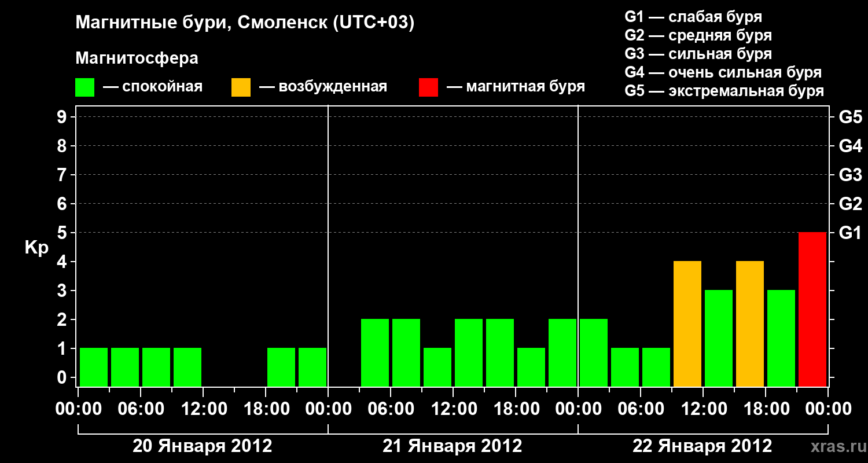The height and width of the screenshot is (463, 868).
Task: Select the orange bar at 15:00–18:00 on 22 January
Action: [750, 324]
